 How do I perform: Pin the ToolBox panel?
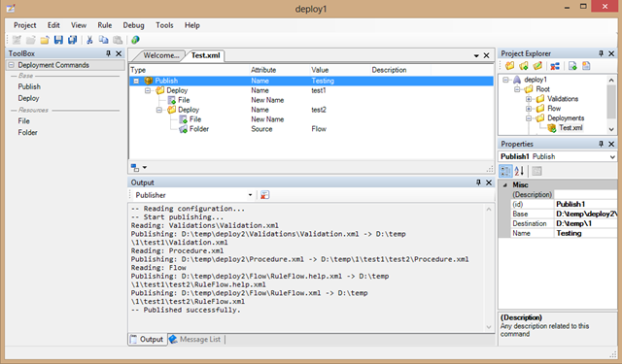[108, 53]
